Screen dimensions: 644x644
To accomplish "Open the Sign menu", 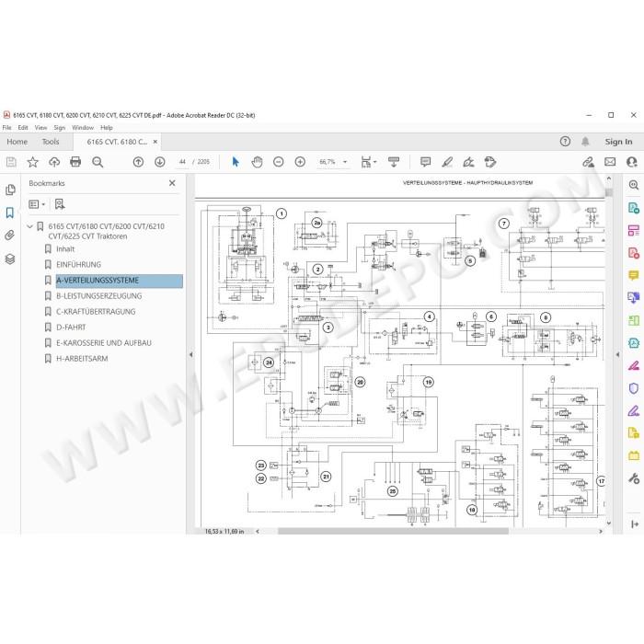I will [60, 128].
